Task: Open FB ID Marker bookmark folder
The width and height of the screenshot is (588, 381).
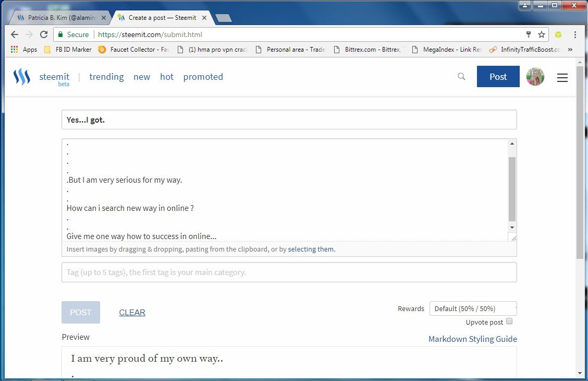Action: point(68,49)
